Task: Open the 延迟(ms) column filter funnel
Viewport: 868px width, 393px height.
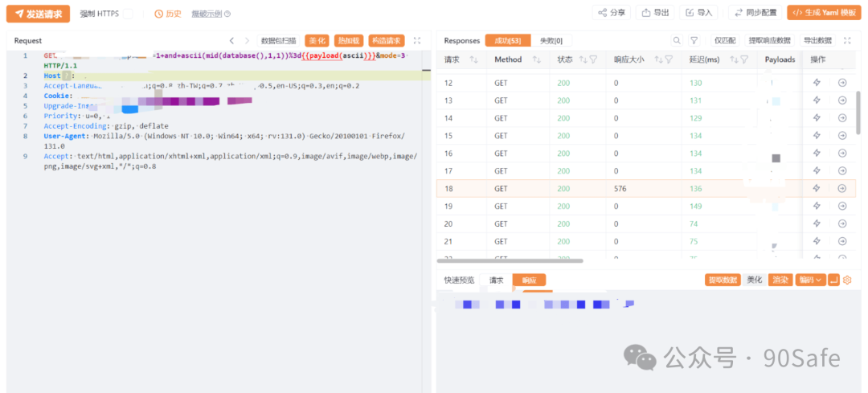Action: tap(744, 59)
